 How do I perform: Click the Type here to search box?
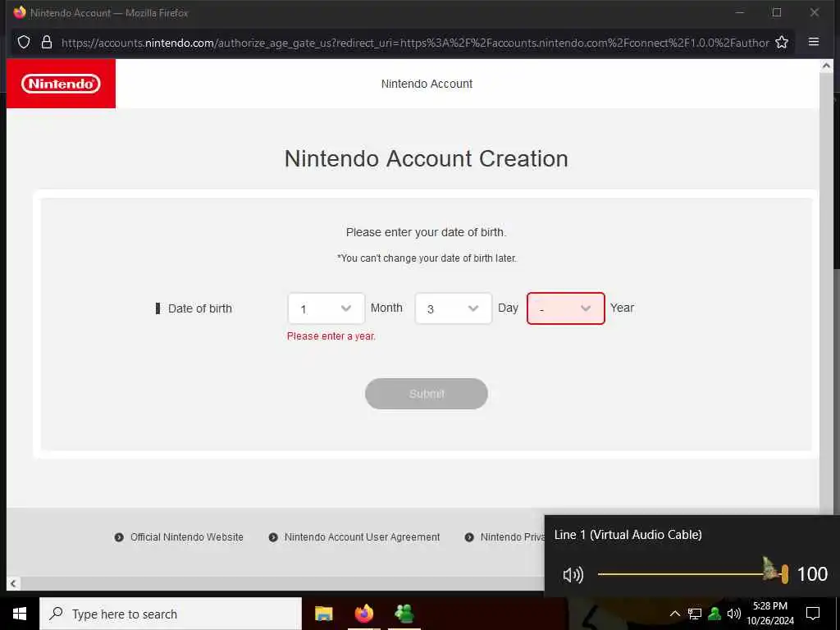(x=171, y=614)
